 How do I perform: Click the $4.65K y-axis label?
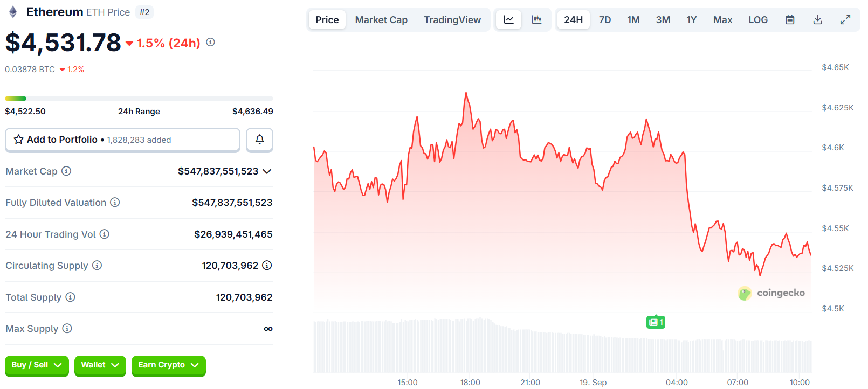(835, 67)
